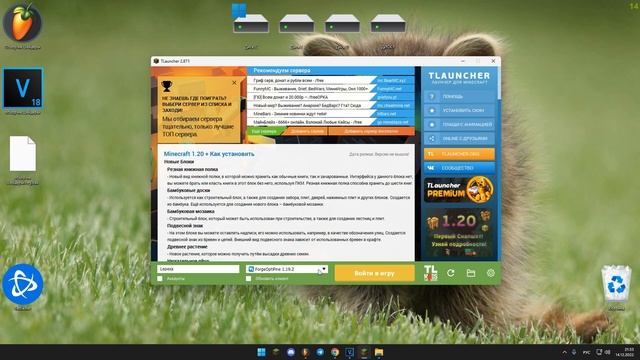Open the Сообщество VK sidebar item

[x=459, y=168]
